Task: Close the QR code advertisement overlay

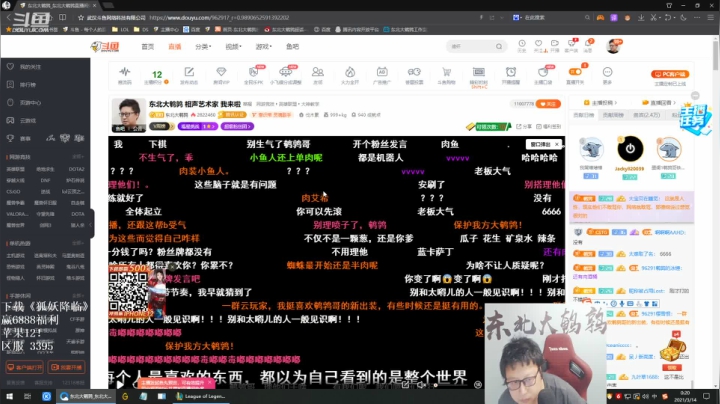Action: pyautogui.click(x=172, y=266)
